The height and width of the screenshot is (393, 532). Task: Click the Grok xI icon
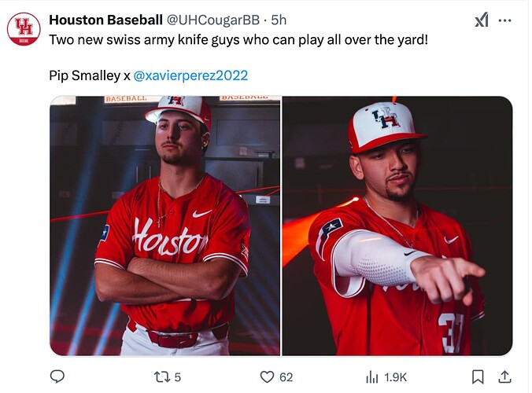pyautogui.click(x=482, y=20)
